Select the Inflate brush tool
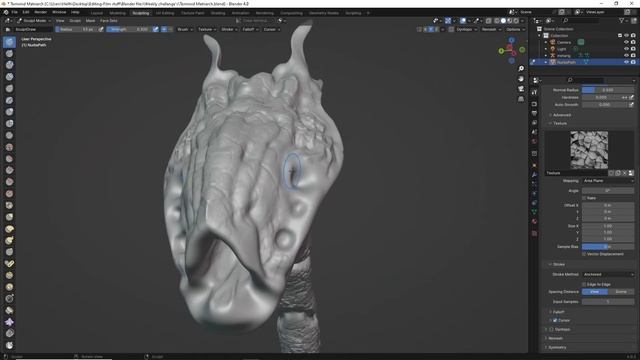The height and width of the screenshot is (360, 640). pos(9,112)
